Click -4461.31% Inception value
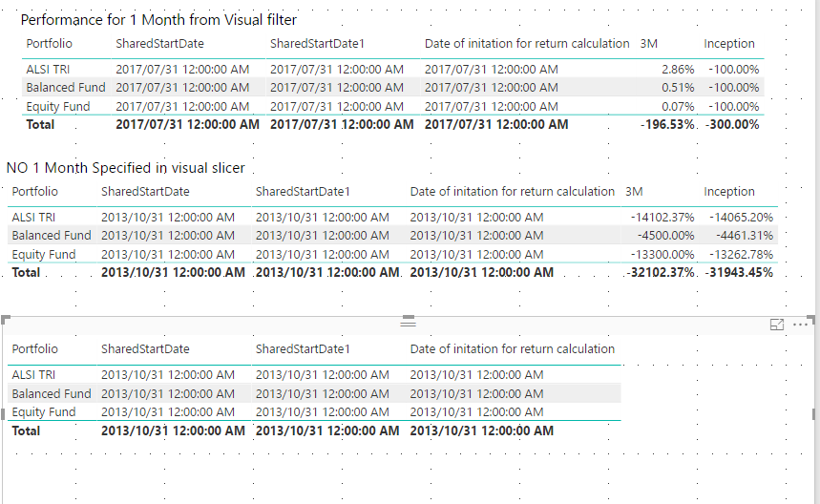820x504 pixels. pyautogui.click(x=745, y=235)
